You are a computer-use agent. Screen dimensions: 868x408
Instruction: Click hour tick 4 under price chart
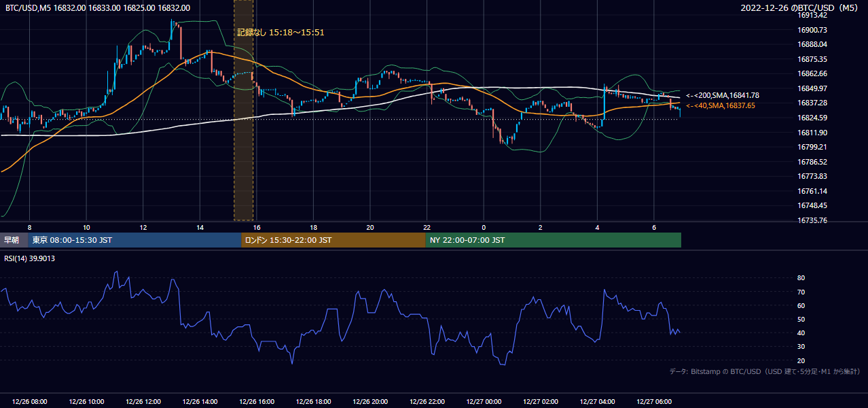597,227
